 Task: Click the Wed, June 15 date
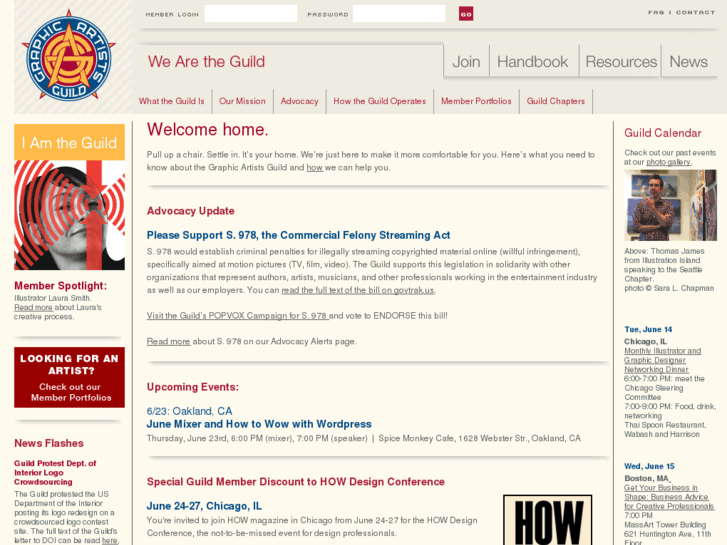649,466
